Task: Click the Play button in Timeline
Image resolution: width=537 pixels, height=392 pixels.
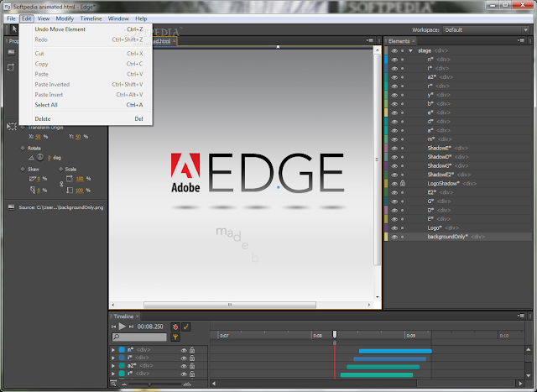Action: tap(123, 327)
